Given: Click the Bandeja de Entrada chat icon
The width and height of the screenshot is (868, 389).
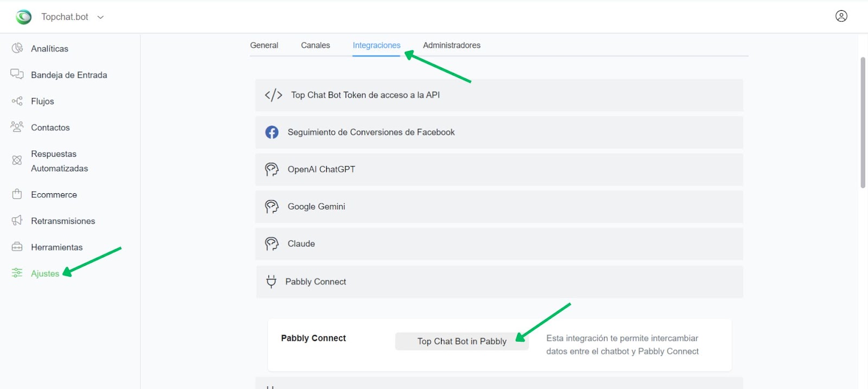Looking at the screenshot, I should click(17, 74).
